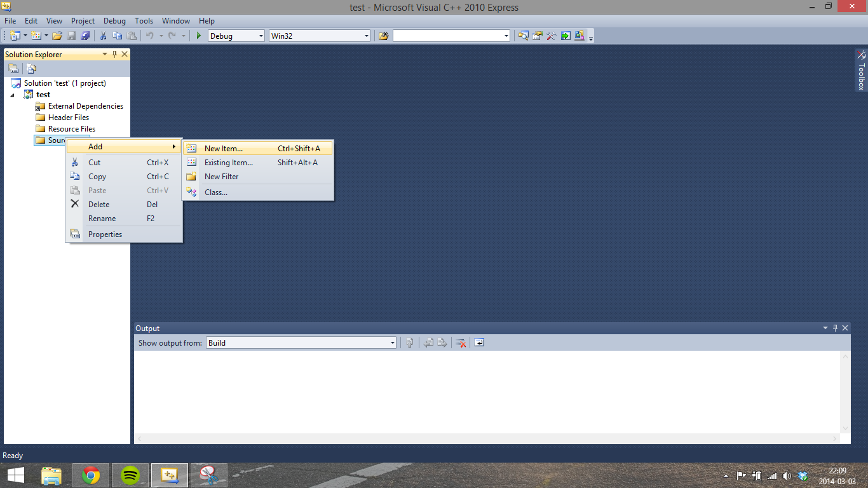
Task: Open Solution Explorer window position dropdown
Action: (x=105, y=55)
